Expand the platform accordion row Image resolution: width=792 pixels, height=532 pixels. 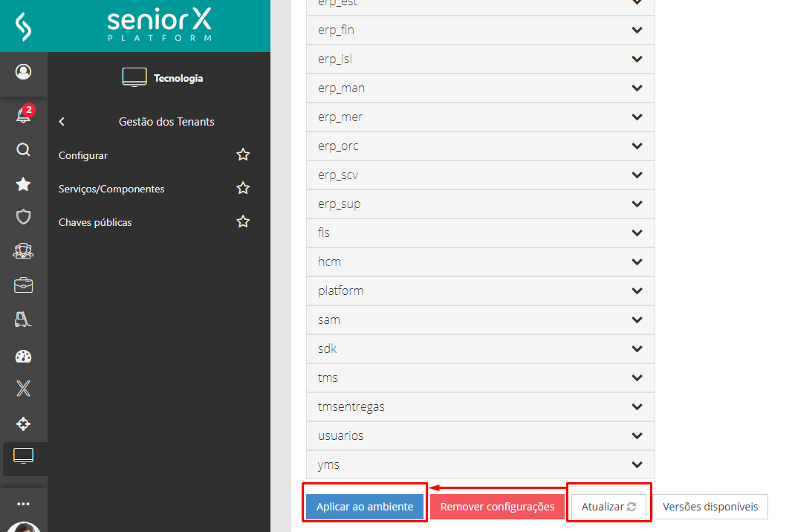(636, 291)
